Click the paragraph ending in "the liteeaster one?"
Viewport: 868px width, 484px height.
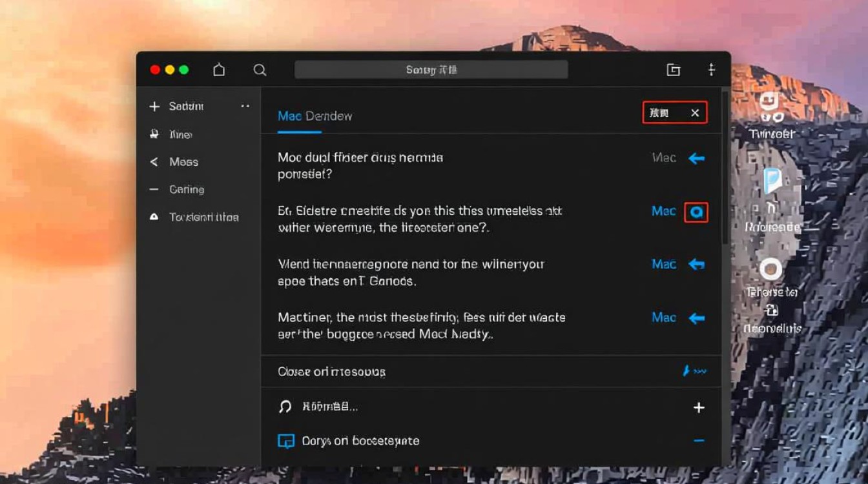tap(420, 219)
